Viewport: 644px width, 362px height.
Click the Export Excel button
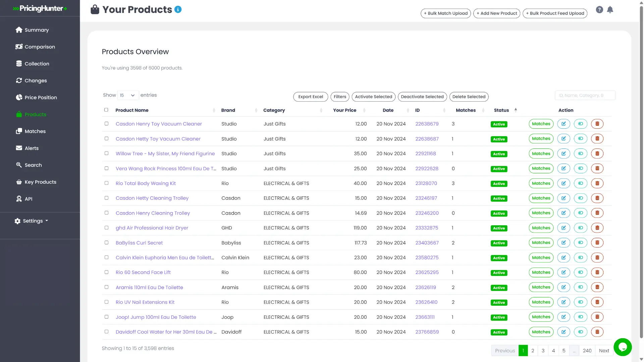(x=310, y=97)
